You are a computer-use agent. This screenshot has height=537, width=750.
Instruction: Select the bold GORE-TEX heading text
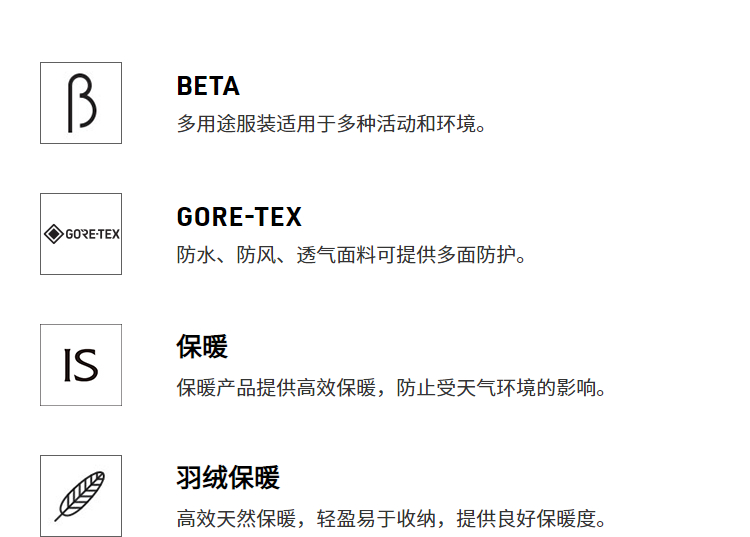pos(239,217)
